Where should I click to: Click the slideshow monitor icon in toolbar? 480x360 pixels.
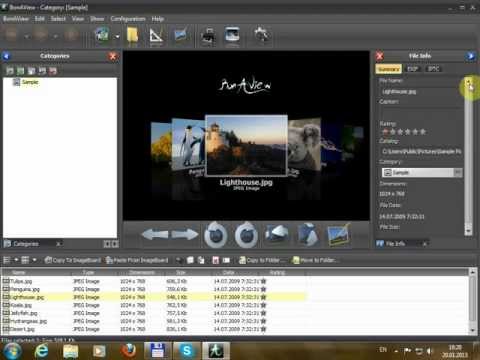(232, 35)
